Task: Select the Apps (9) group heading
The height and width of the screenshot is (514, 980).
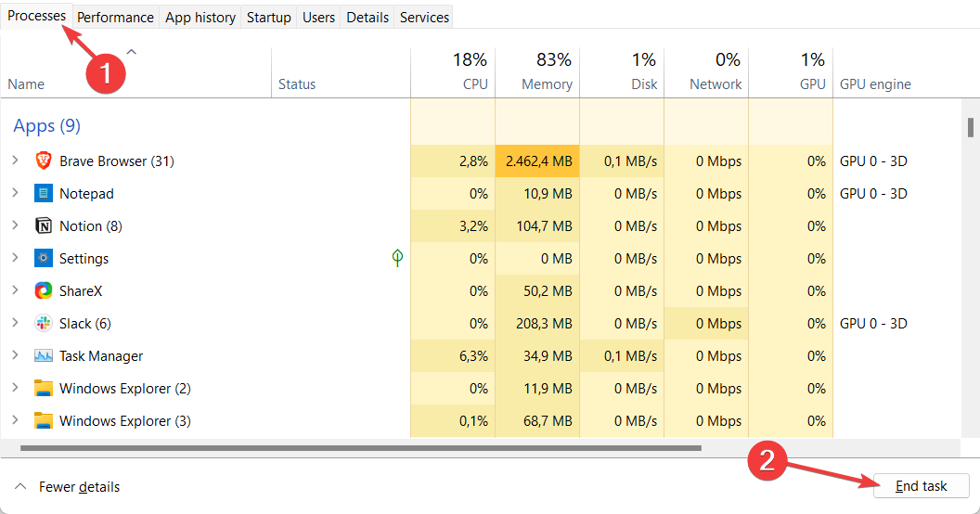Action: pyautogui.click(x=47, y=125)
